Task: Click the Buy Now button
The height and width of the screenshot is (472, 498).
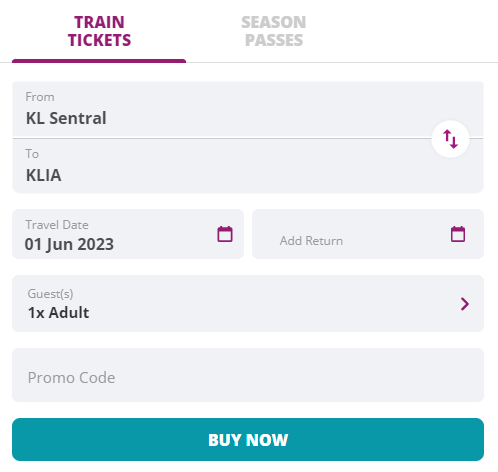Action: point(248,439)
